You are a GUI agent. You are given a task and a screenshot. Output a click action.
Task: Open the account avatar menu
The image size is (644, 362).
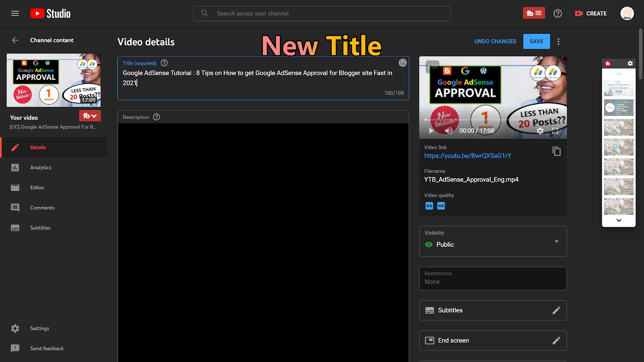(627, 13)
